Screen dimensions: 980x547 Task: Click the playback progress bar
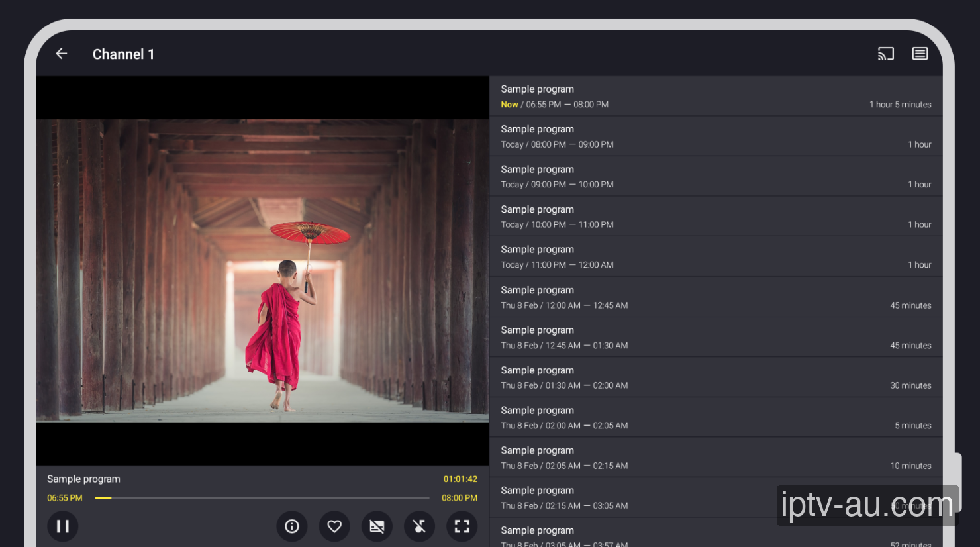(262, 498)
